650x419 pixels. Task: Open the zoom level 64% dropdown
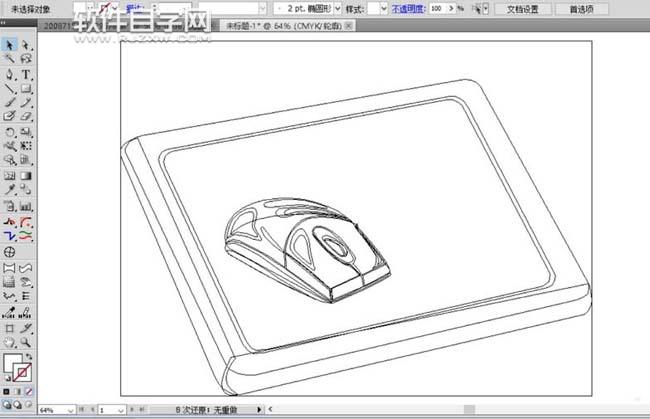[70, 410]
